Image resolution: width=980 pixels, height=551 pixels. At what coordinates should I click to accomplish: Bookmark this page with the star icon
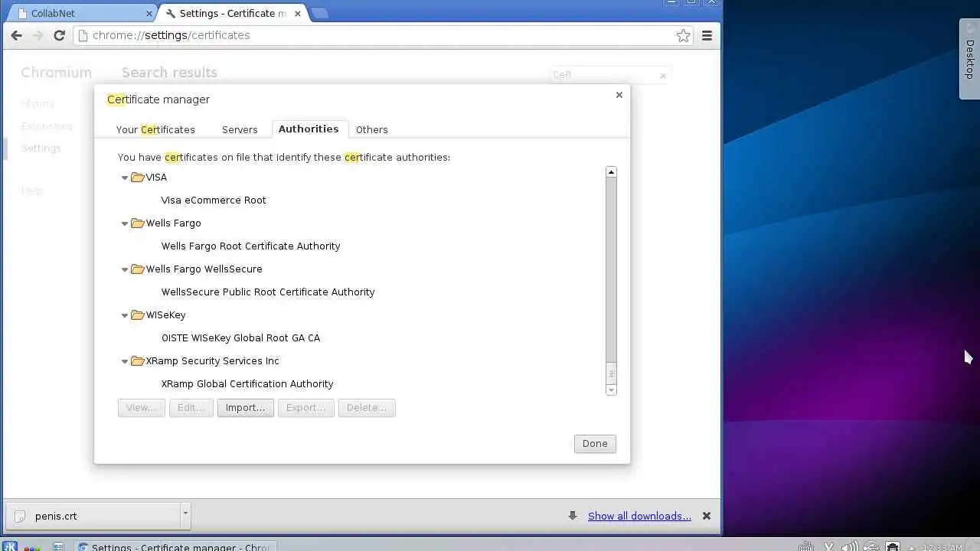pos(683,35)
